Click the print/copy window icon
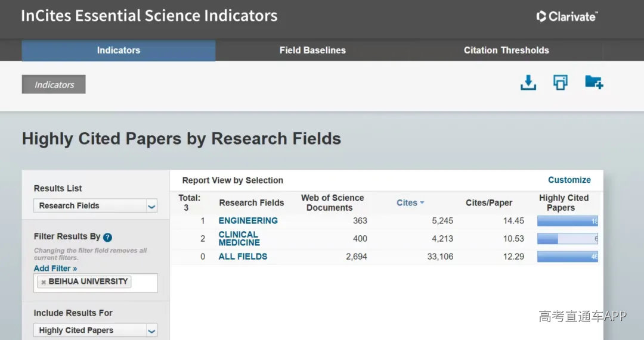Image resolution: width=644 pixels, height=340 pixels. 560,82
